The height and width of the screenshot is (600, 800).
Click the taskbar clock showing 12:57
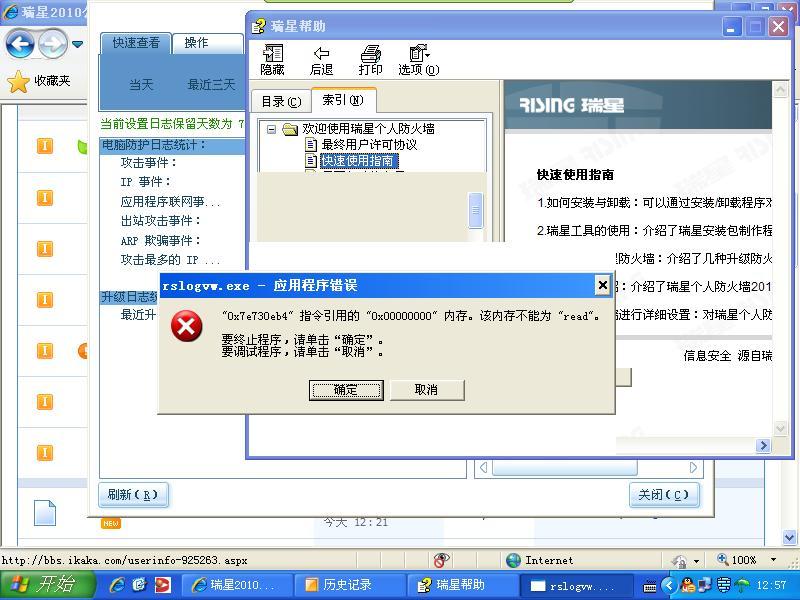[771, 585]
